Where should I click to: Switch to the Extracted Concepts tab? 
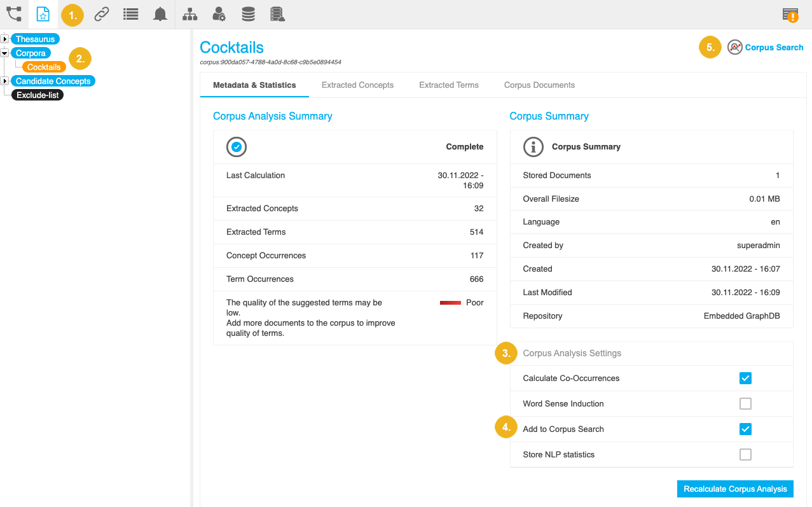pos(357,85)
